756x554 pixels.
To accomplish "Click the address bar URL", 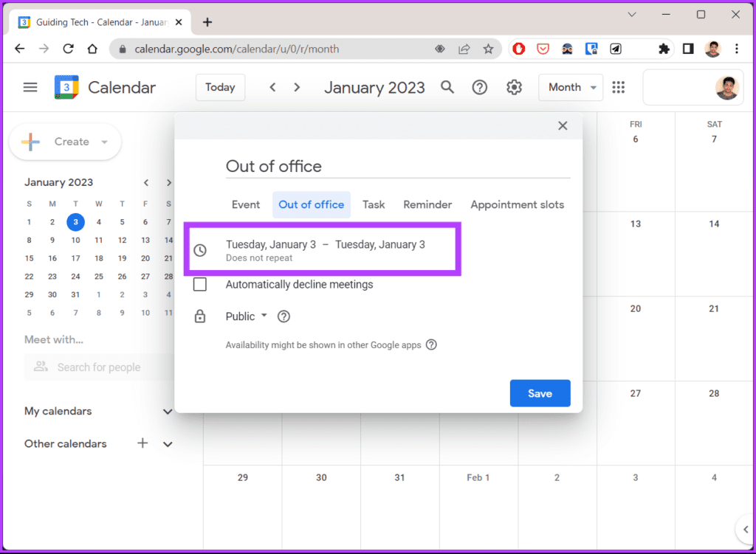I will 237,49.
